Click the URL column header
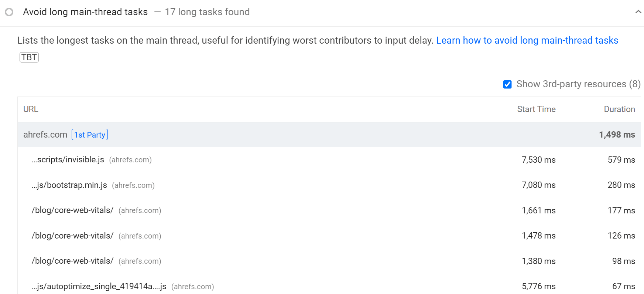 click(x=31, y=109)
